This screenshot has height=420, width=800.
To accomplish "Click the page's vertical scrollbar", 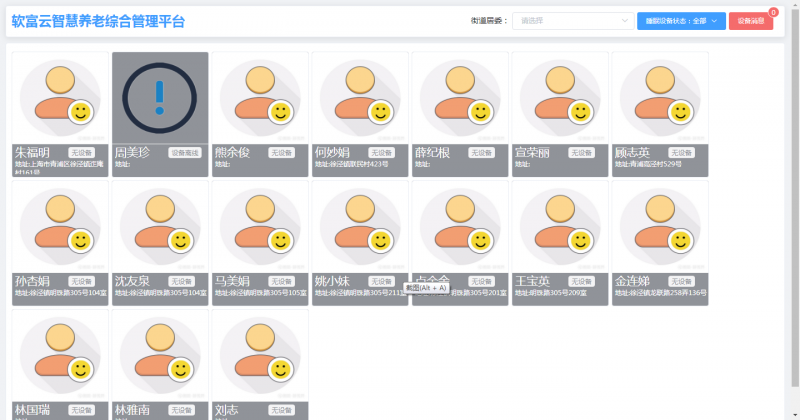I will pyautogui.click(x=794, y=200).
